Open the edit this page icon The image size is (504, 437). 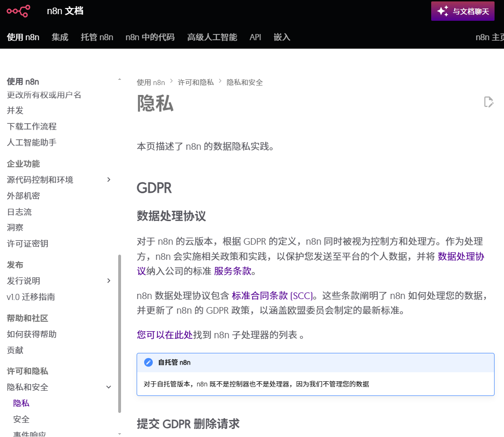click(x=488, y=102)
